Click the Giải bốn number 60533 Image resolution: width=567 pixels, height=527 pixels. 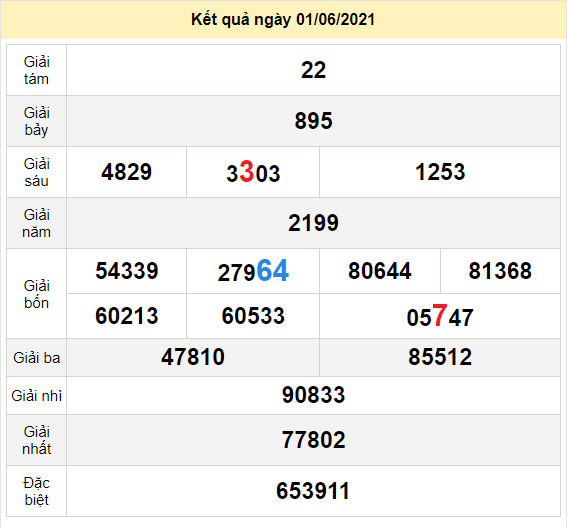pos(253,316)
